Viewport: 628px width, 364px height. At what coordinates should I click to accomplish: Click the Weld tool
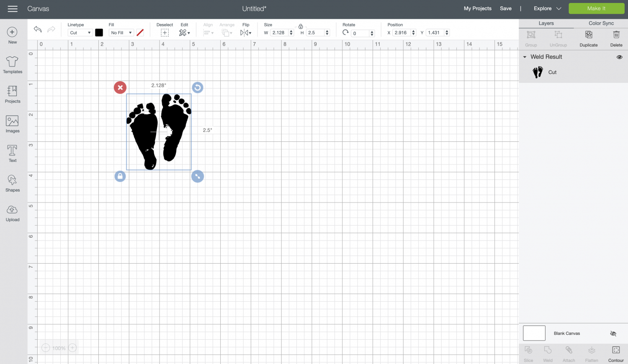[548, 354]
